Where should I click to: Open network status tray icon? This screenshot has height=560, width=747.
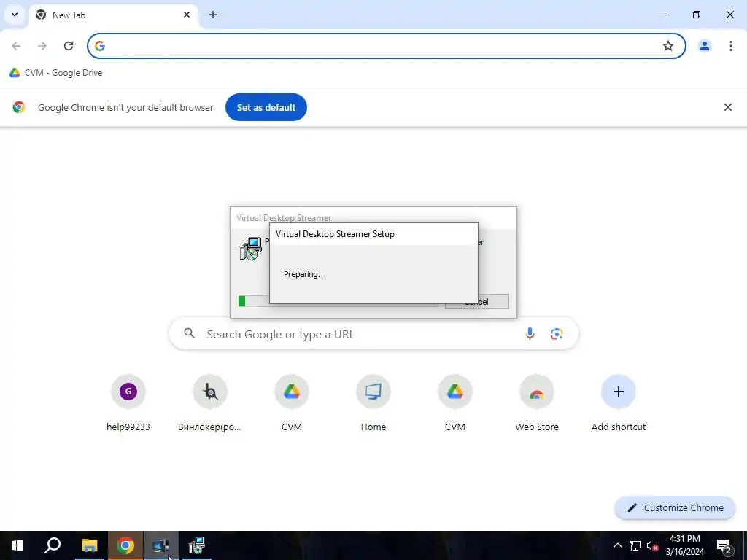635,545
